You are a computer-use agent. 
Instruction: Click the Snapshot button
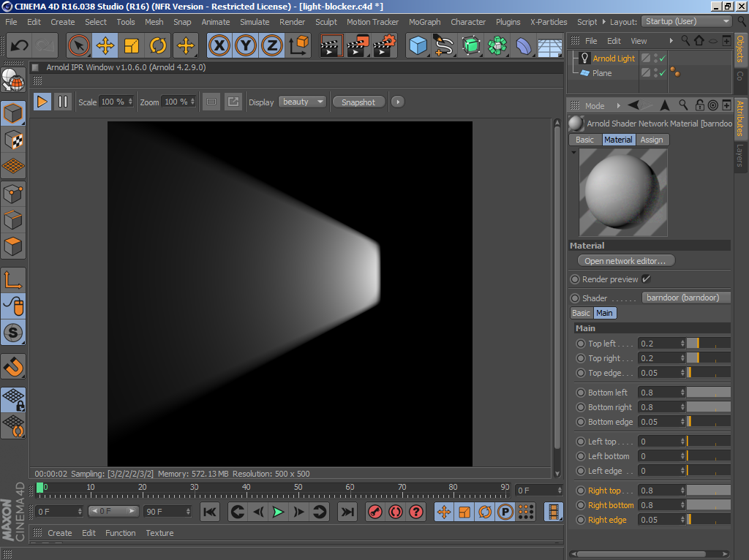[x=358, y=102]
